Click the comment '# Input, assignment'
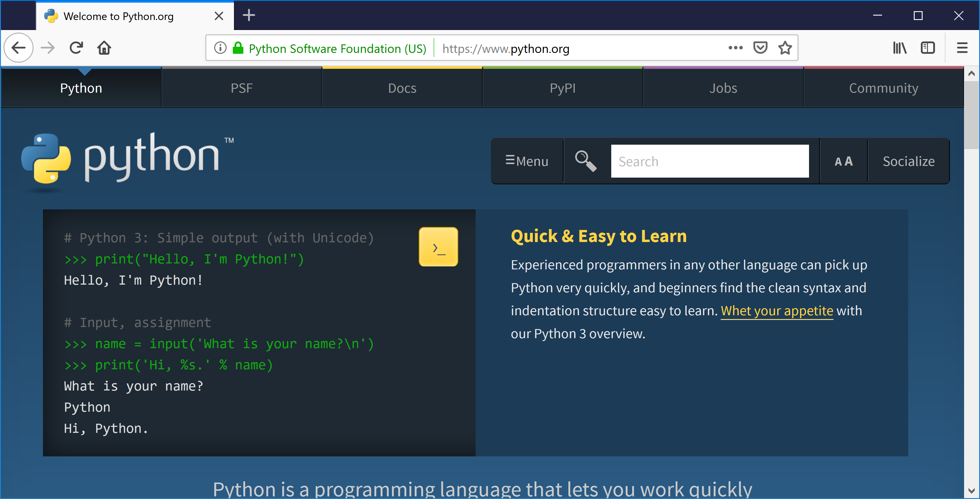The width and height of the screenshot is (980, 499). [x=137, y=323]
